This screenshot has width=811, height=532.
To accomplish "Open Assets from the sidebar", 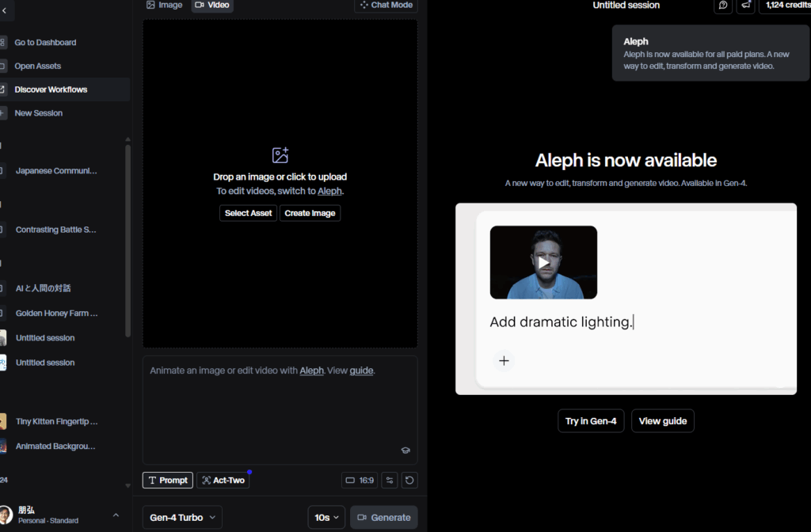I will [38, 66].
